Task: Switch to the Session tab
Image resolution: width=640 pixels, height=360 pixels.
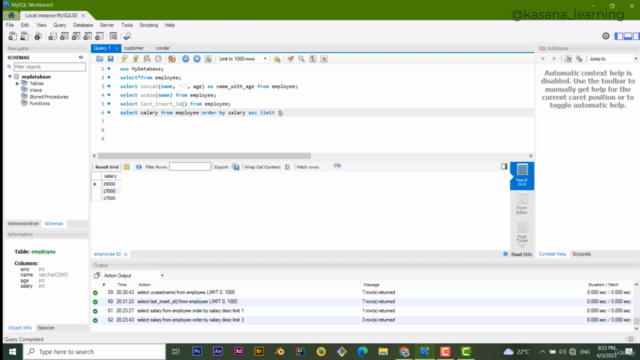Action: point(46,328)
